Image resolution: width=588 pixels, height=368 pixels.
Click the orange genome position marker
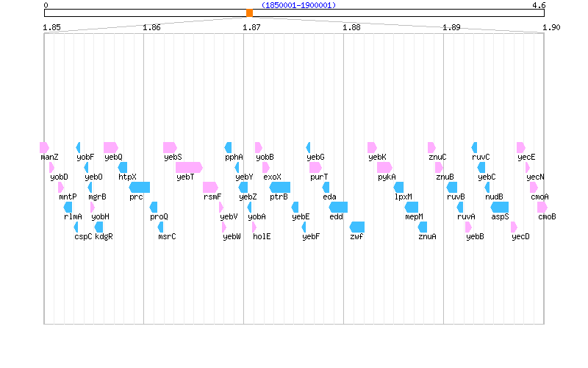pyautogui.click(x=249, y=13)
